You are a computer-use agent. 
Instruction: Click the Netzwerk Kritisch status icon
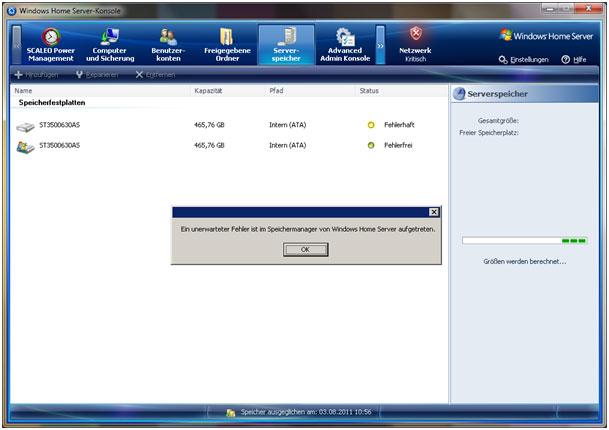pos(416,34)
